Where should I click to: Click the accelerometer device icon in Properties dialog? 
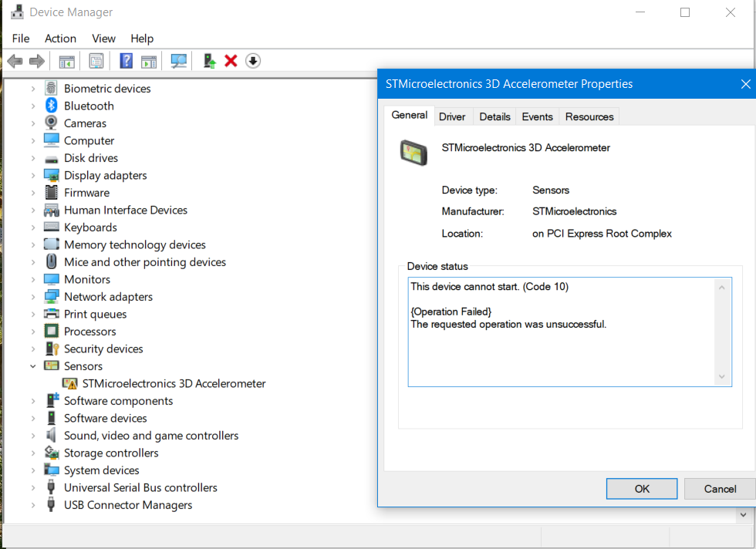[x=413, y=153]
